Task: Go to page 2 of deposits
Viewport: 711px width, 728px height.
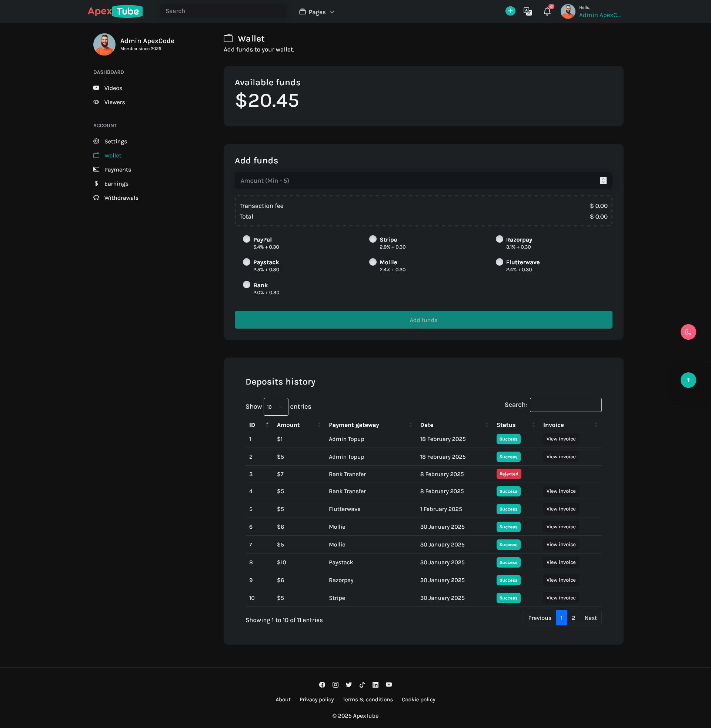Action: (x=573, y=618)
